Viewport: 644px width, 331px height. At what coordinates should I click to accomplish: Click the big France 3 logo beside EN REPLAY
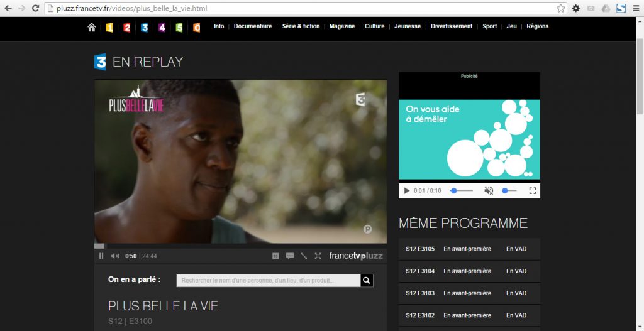tap(100, 62)
